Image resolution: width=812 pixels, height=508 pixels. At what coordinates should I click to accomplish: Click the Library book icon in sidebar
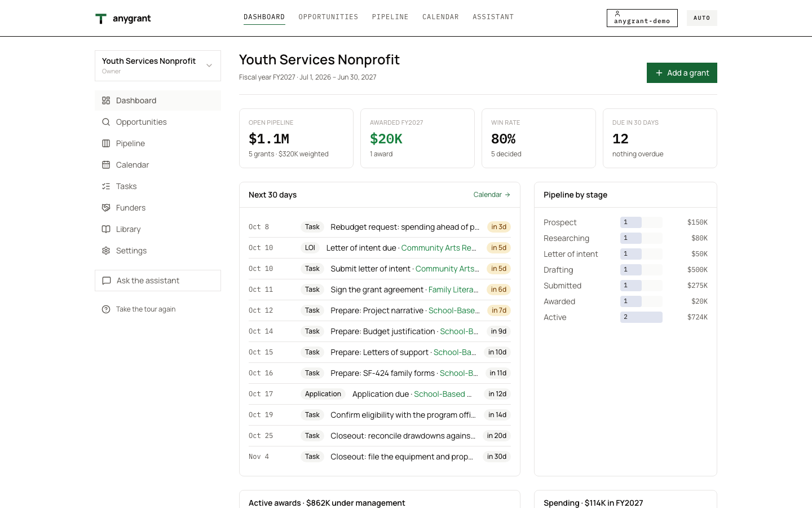(x=106, y=229)
